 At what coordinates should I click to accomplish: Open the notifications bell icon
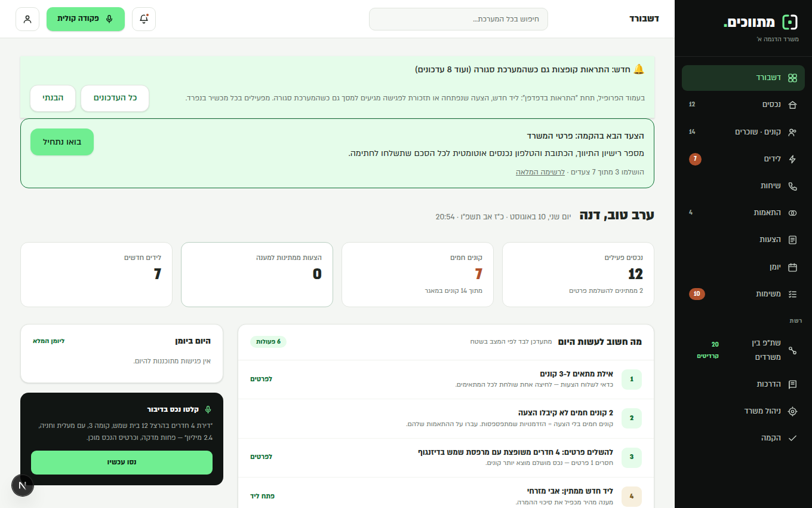(144, 19)
